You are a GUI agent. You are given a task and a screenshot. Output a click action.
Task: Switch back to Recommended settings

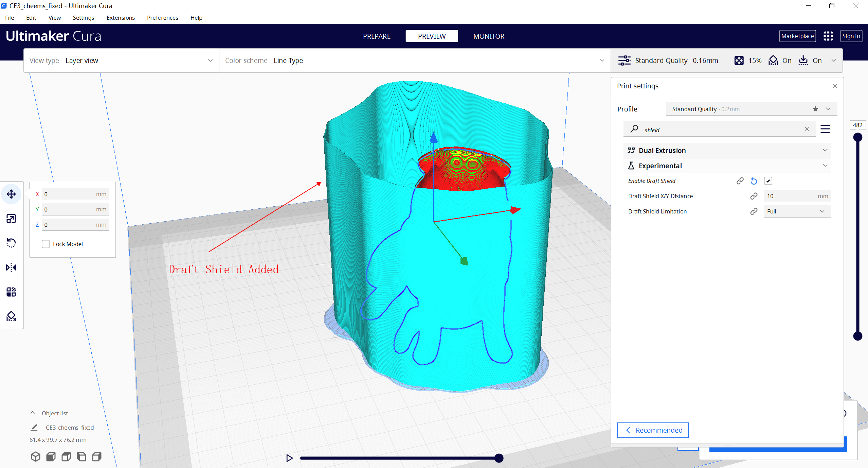pyautogui.click(x=653, y=430)
